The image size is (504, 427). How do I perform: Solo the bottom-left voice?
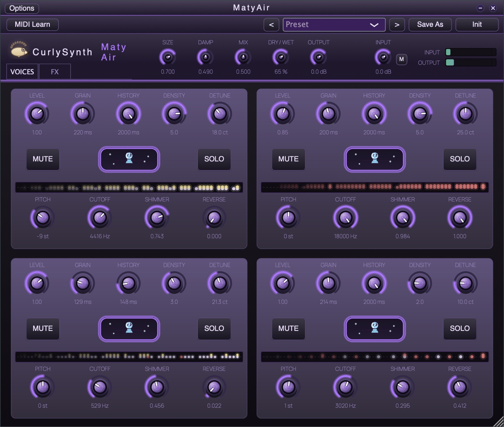coord(214,329)
